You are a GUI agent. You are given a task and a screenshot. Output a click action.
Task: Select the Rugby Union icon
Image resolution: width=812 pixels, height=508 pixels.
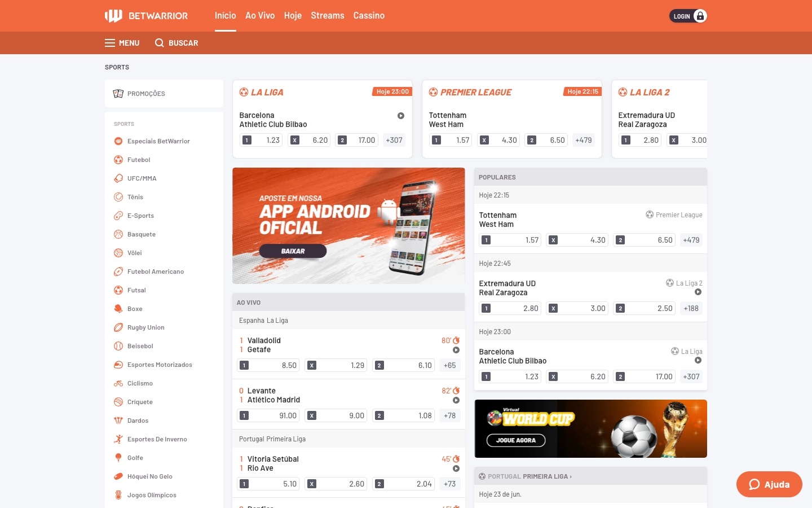point(118,327)
